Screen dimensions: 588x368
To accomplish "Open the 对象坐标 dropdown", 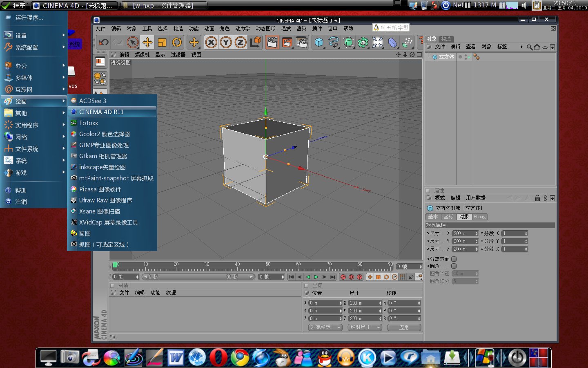I will click(x=325, y=328).
